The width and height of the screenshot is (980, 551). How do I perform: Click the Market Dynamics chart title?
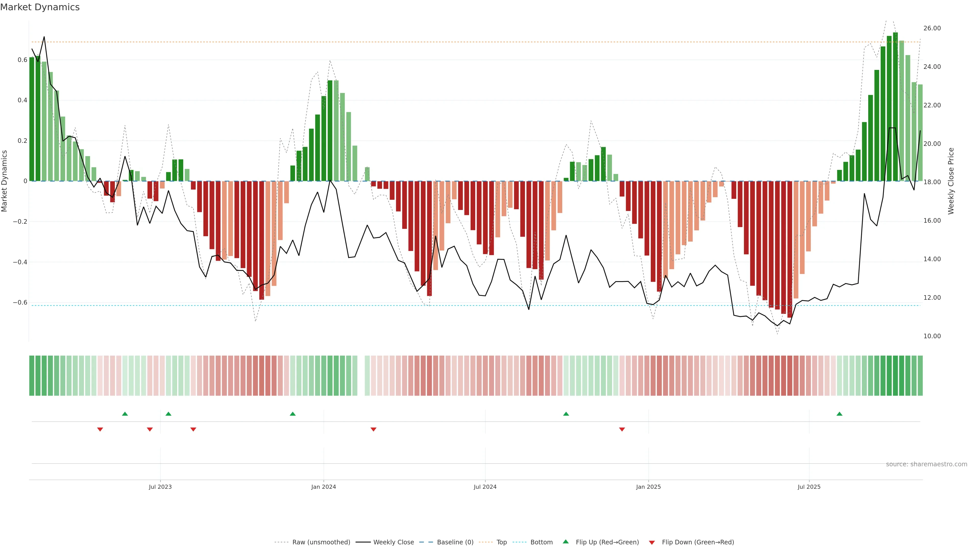pyautogui.click(x=40, y=7)
